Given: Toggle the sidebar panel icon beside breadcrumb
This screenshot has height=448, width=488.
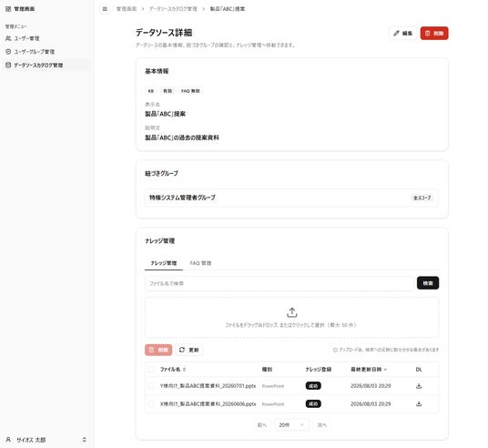Looking at the screenshot, I should point(105,9).
